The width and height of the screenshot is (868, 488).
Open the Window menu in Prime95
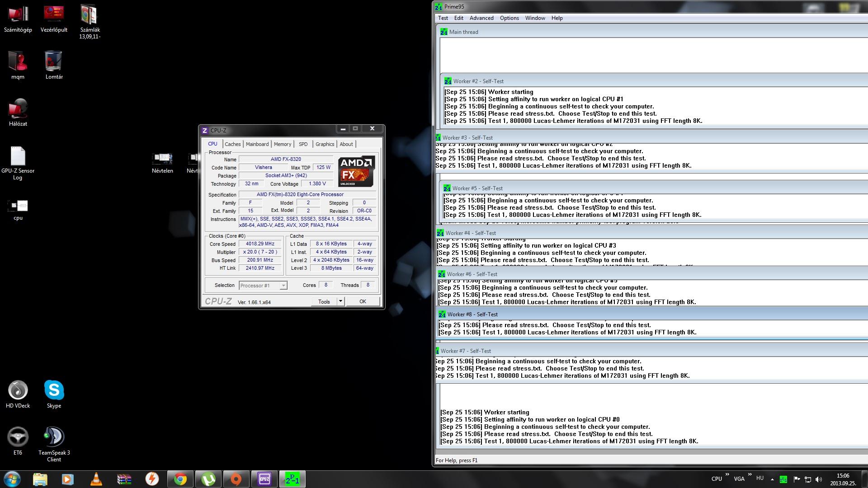[x=535, y=18]
